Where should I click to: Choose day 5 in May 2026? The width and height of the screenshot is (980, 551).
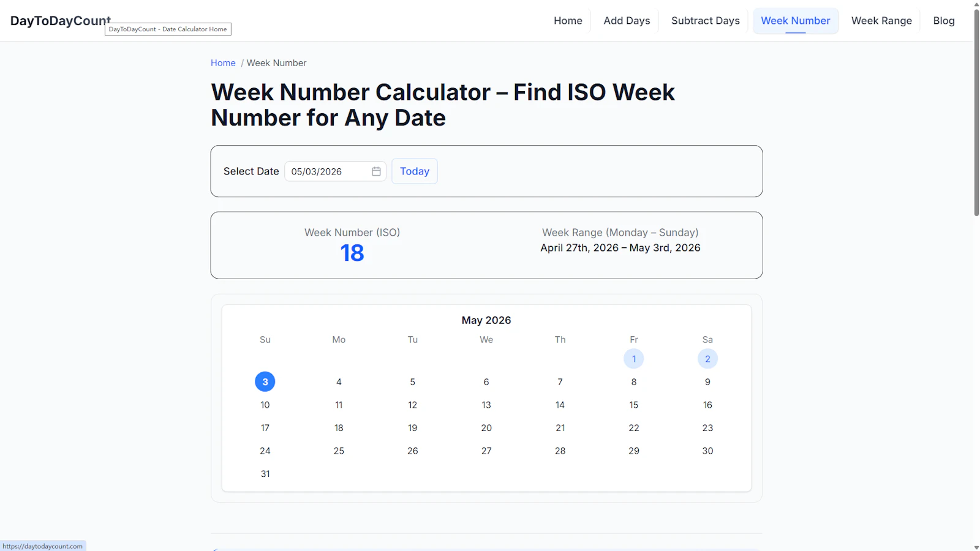(x=412, y=382)
